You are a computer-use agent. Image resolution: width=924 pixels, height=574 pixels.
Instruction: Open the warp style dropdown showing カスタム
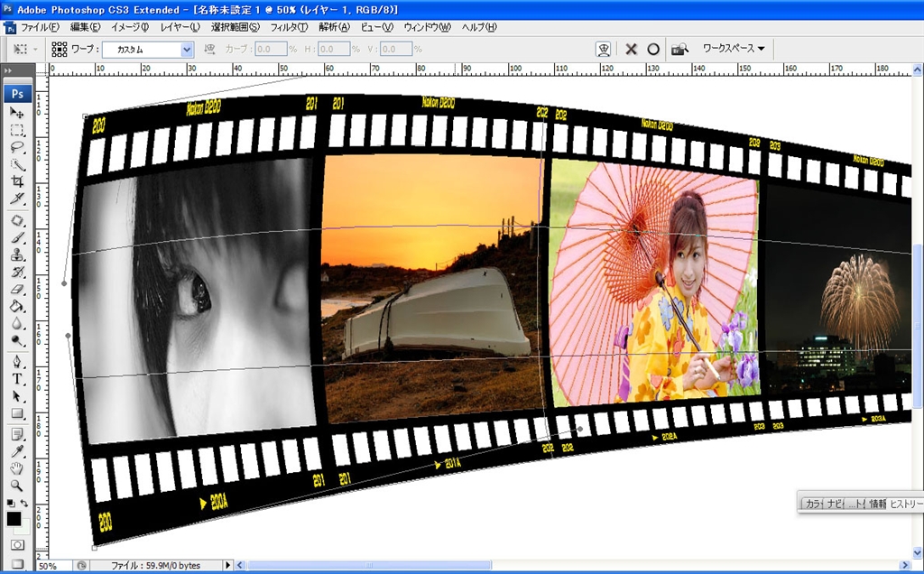[x=187, y=50]
